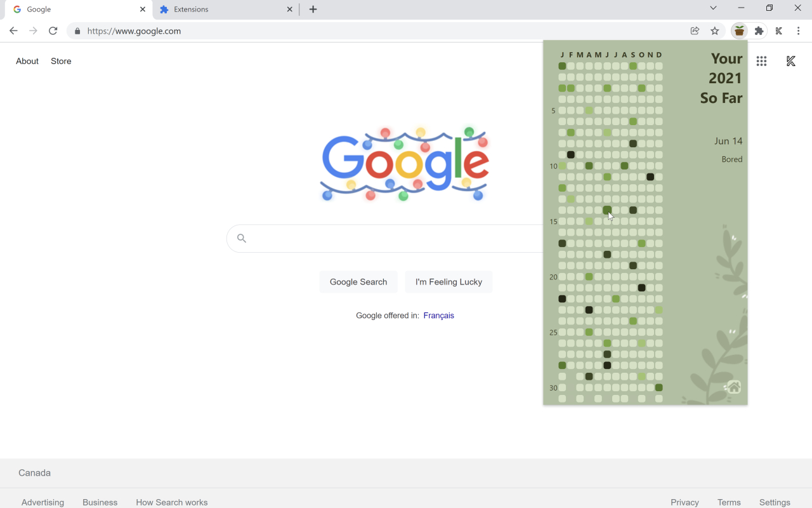Select the December 23 light green cell
812x508 pixels.
(x=659, y=310)
